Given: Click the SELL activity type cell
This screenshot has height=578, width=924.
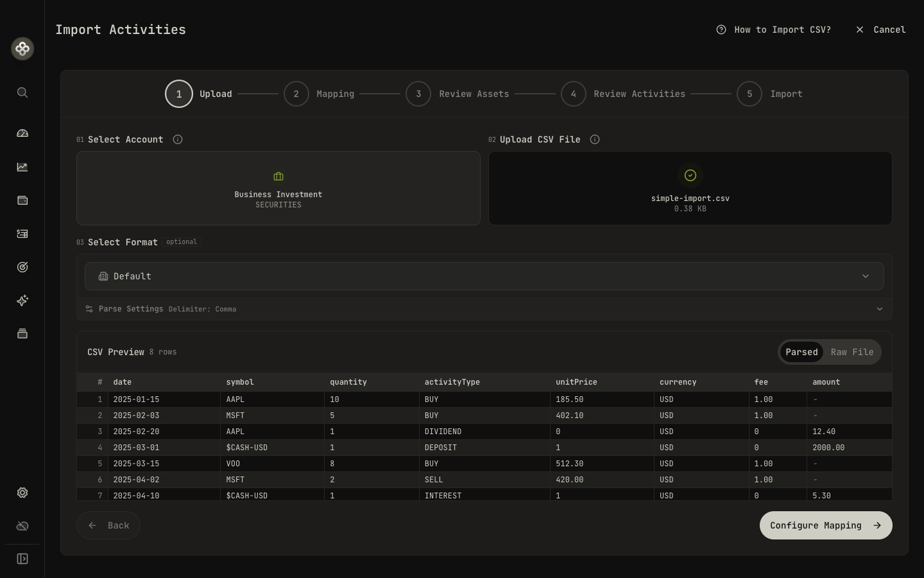Looking at the screenshot, I should pos(484,480).
